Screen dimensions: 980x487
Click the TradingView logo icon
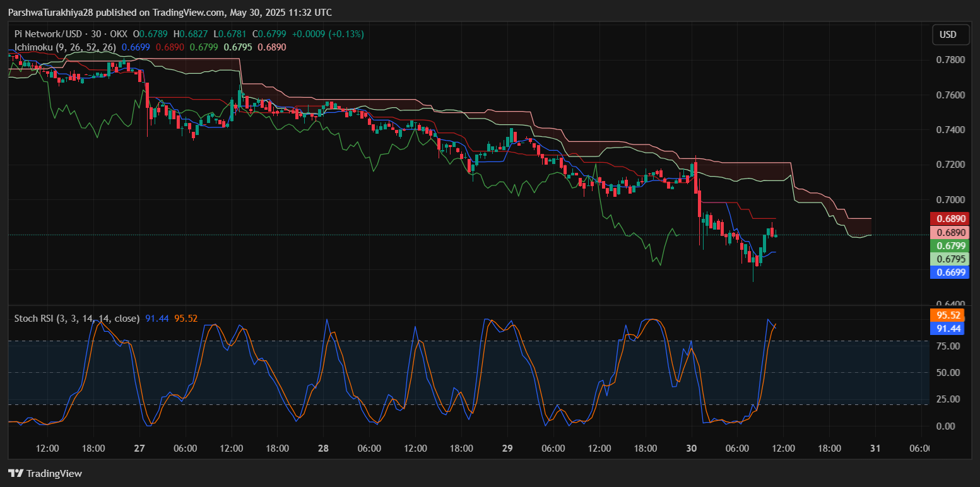pyautogui.click(x=16, y=473)
